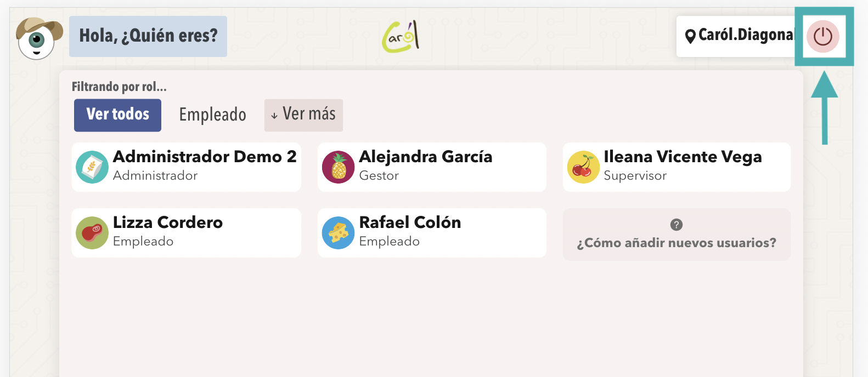Log in as Ileana Vicente Vega
This screenshot has height=377, width=868.
tap(677, 167)
